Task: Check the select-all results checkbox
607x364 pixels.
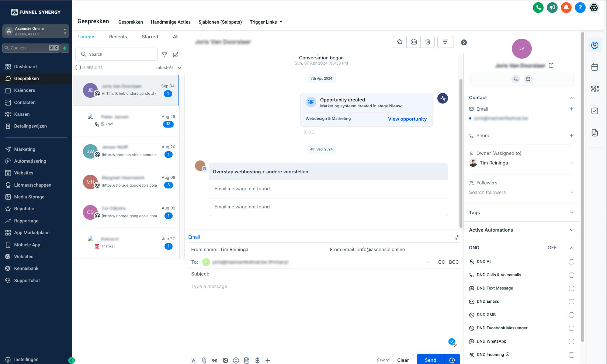Action: click(78, 67)
